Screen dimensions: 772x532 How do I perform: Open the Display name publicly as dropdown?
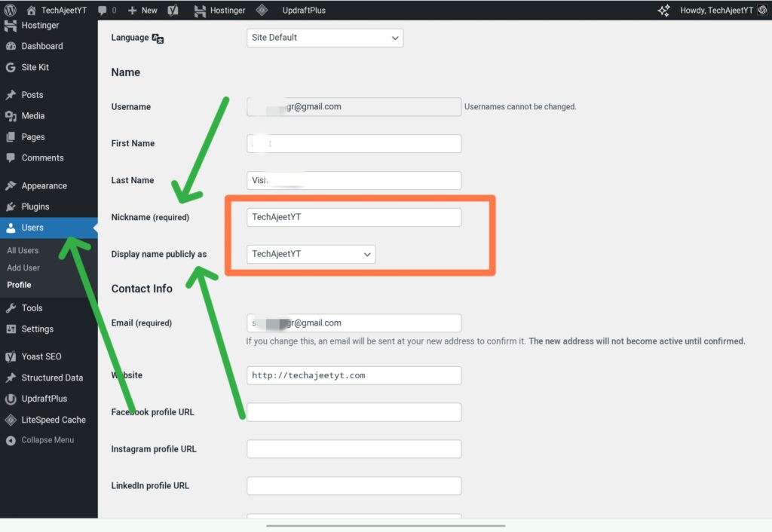click(311, 254)
